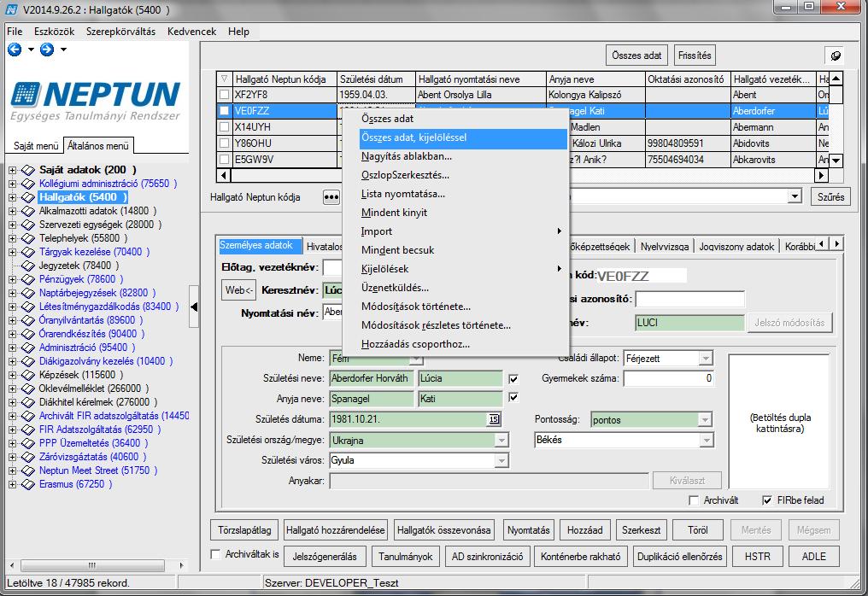Click the Kollégiumi adminisztráció tree icon

[27, 184]
